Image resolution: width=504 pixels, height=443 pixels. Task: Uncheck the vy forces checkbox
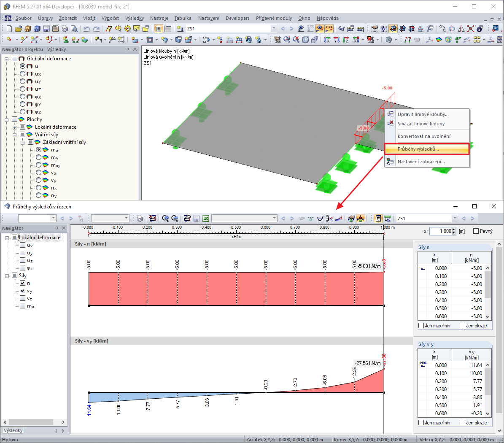[x=22, y=291]
